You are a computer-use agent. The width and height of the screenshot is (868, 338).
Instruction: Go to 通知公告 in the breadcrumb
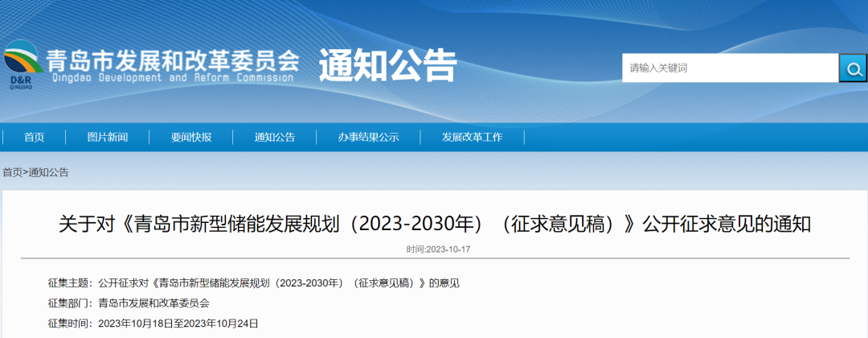pyautogui.click(x=49, y=172)
